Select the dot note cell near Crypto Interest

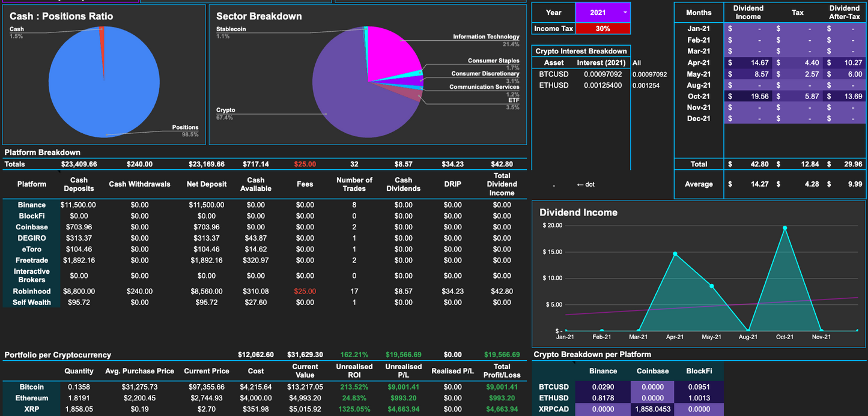click(553, 184)
